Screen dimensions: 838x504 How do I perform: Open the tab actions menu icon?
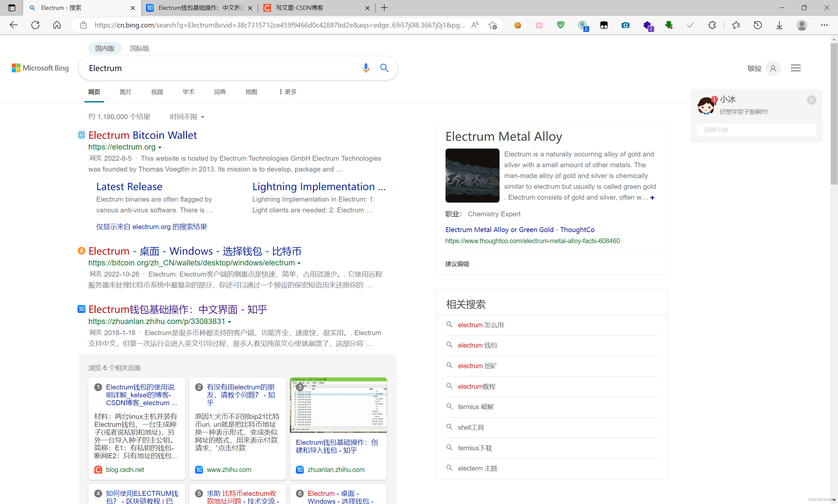tap(11, 8)
